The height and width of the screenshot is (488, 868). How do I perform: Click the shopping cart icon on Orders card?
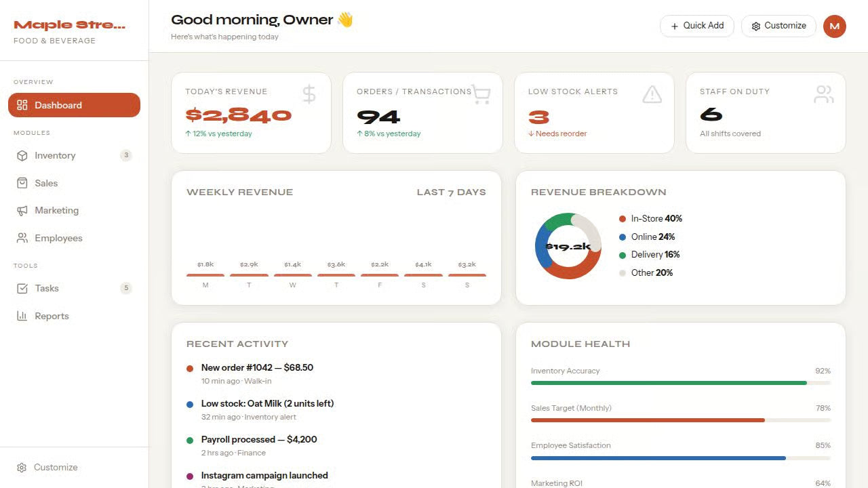481,94
